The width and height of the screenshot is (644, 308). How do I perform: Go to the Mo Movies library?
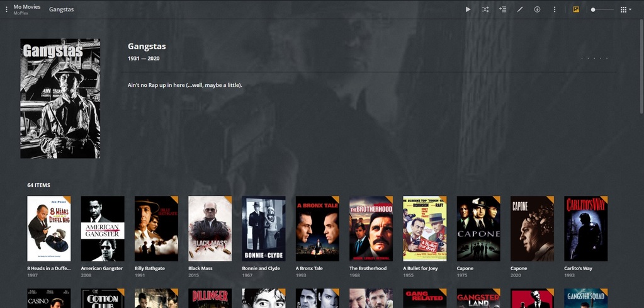tap(26, 6)
